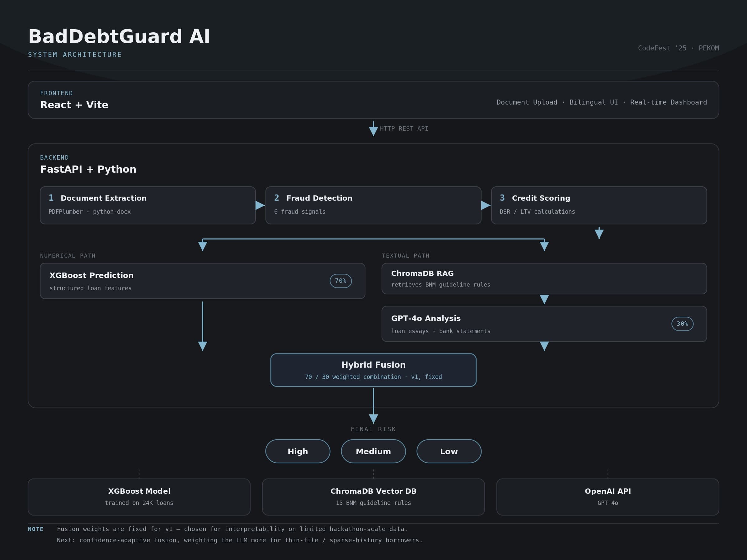
Task: Select the ChromaDB Vector DB heading
Action: [x=374, y=491]
